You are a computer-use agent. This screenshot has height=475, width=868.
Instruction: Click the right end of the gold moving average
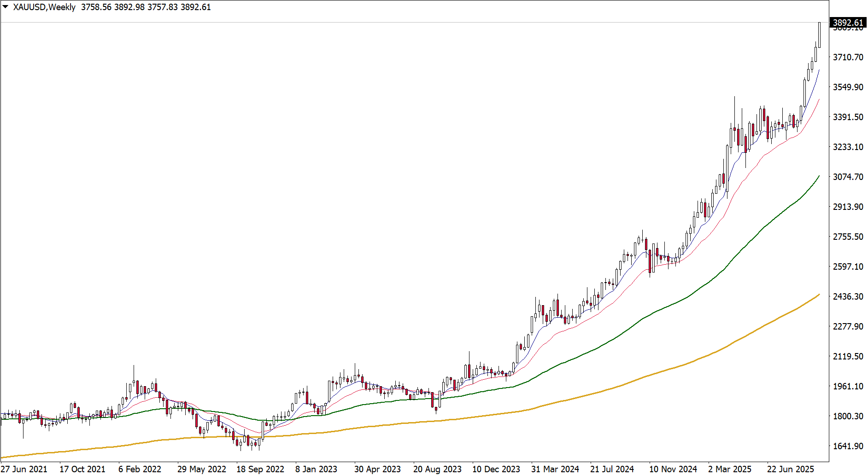coord(818,295)
